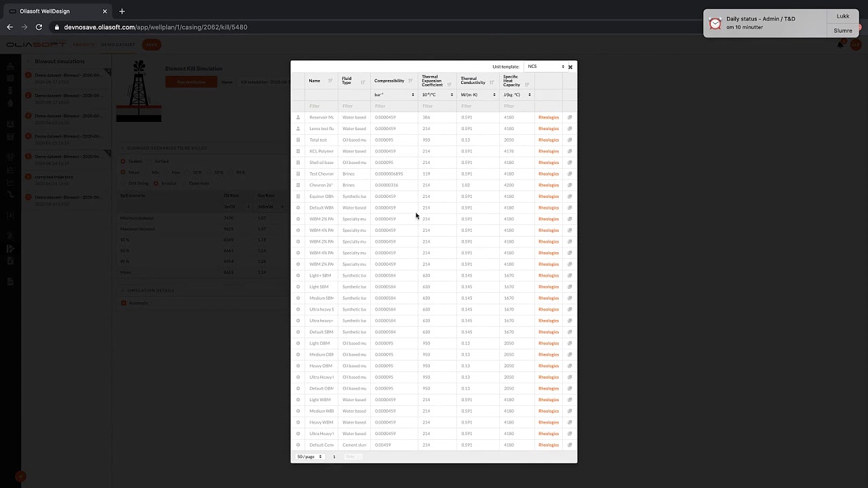This screenshot has height=488, width=868.
Task: Click the duplicate icon on the Total test row
Action: point(570,140)
